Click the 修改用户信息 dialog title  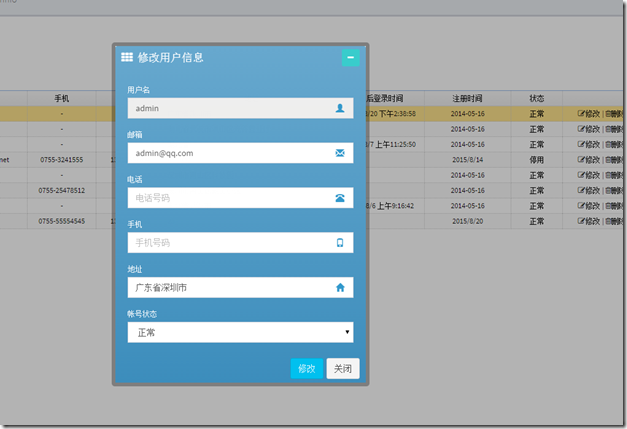click(x=170, y=58)
